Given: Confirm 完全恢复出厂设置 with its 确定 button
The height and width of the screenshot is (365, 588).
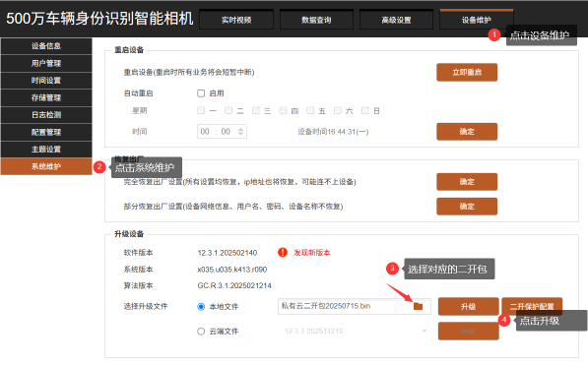Looking at the screenshot, I should click(467, 182).
